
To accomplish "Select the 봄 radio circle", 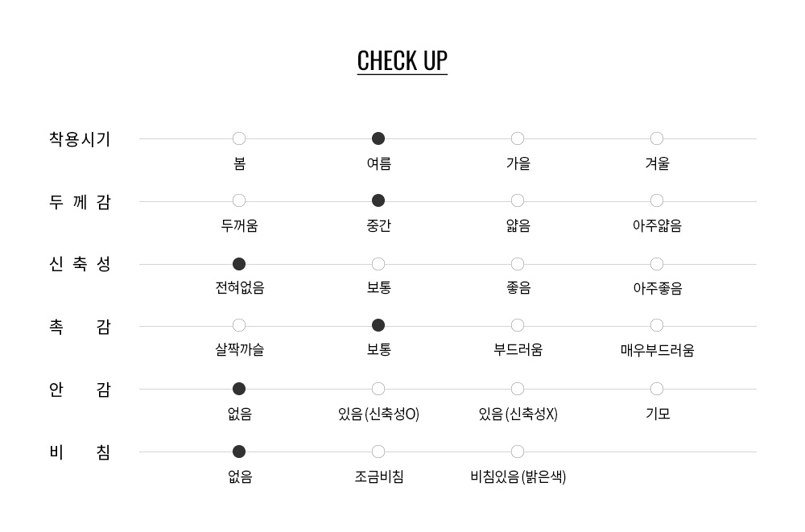I will point(239,138).
